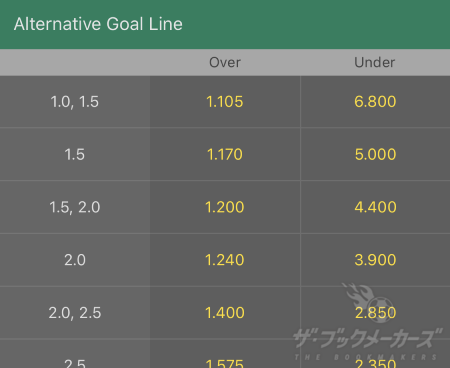This screenshot has width=450, height=368.
Task: Pick Under 1.5 at 5.000
Action: [375, 154]
